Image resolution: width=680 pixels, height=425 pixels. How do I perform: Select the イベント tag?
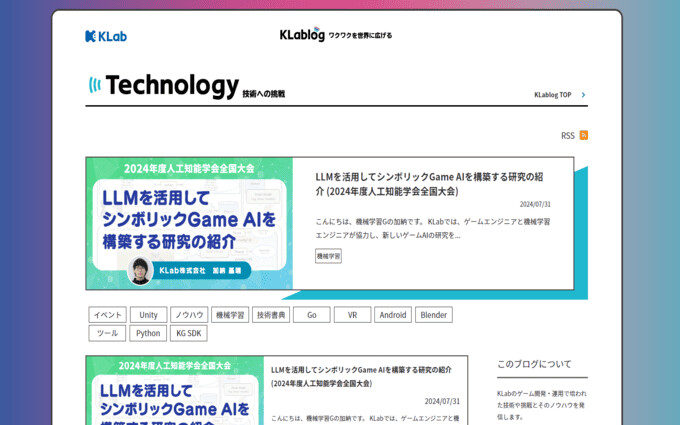tap(108, 315)
